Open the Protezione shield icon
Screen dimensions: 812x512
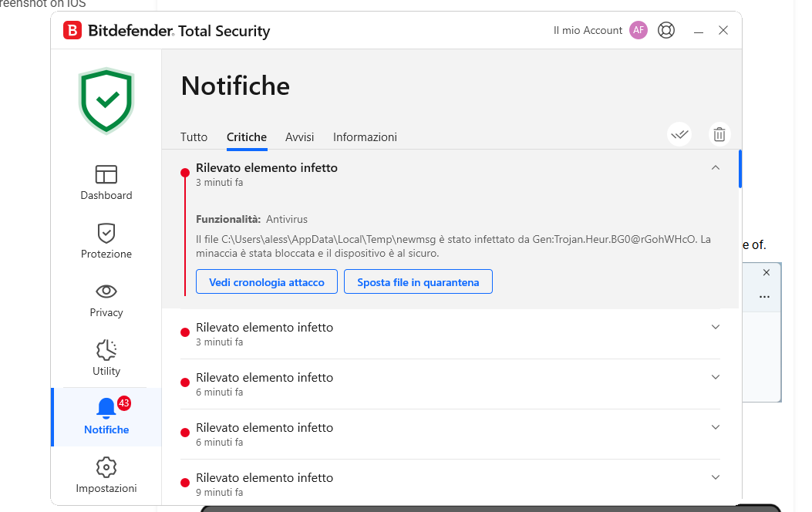click(x=106, y=233)
